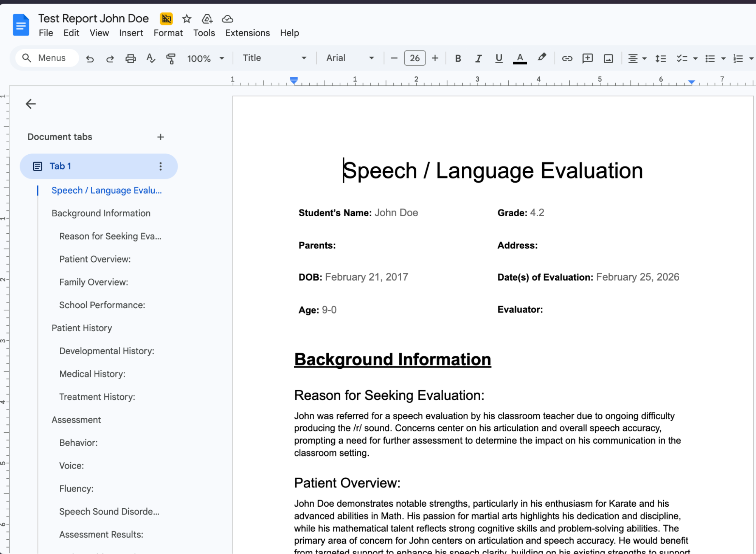
Task: Open the text color picker
Action: 520,58
